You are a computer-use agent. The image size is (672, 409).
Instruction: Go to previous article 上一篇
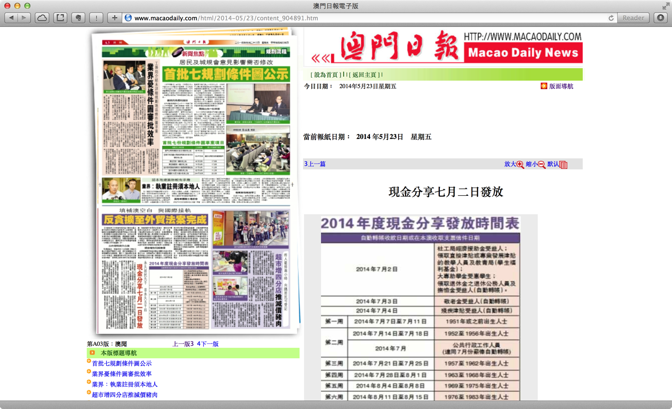coord(315,164)
